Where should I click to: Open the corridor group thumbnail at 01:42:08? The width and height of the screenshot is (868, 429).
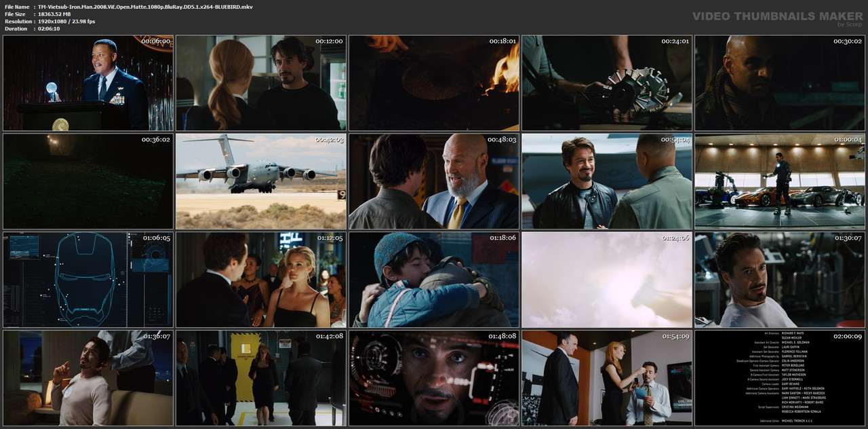click(261, 378)
